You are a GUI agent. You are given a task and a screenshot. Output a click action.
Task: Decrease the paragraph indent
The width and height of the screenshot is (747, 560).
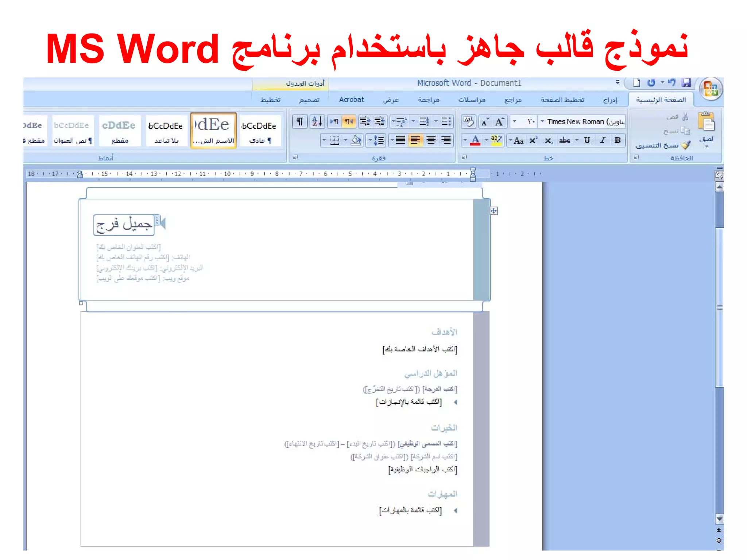(380, 121)
